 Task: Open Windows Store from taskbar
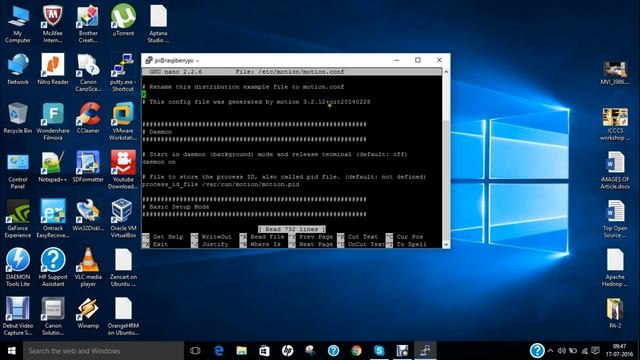(x=264, y=351)
